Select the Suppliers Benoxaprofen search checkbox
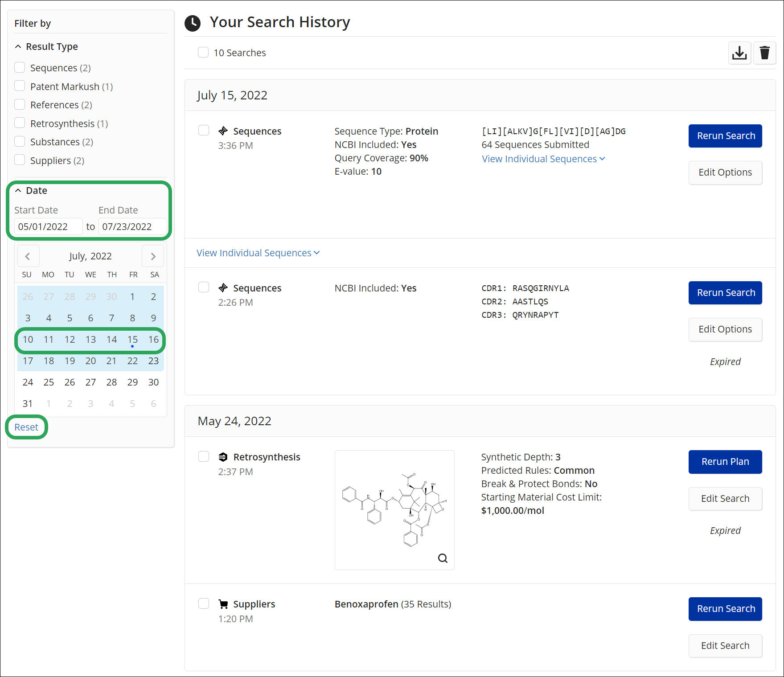Screen dimensions: 784x677 (204, 603)
